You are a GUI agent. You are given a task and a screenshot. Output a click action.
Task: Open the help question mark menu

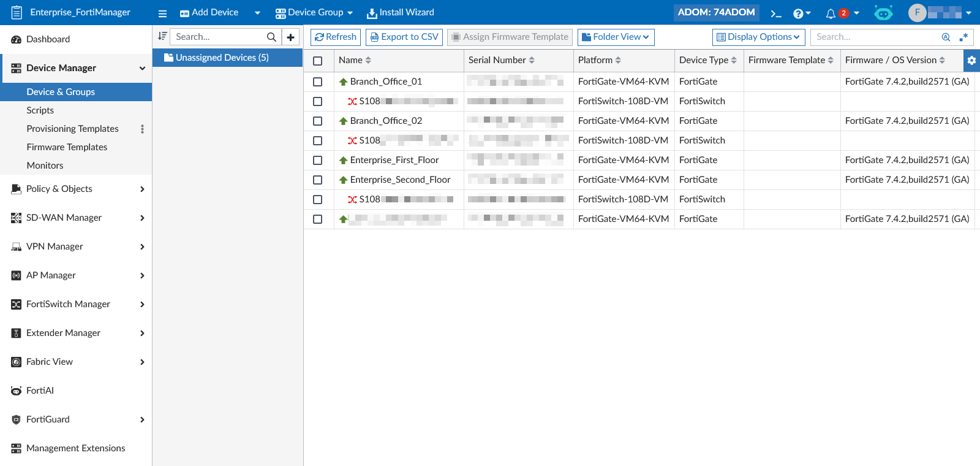tap(802, 13)
